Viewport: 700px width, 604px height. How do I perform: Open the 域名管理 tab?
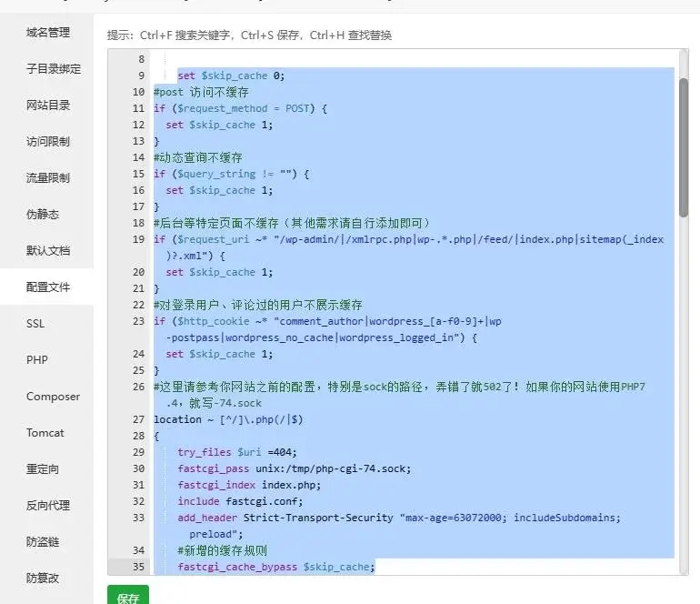47,33
